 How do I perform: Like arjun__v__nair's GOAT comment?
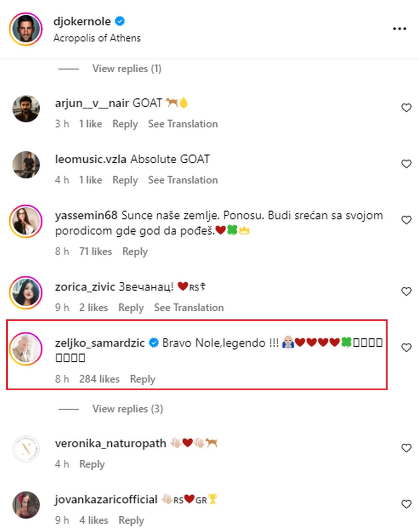(x=406, y=108)
